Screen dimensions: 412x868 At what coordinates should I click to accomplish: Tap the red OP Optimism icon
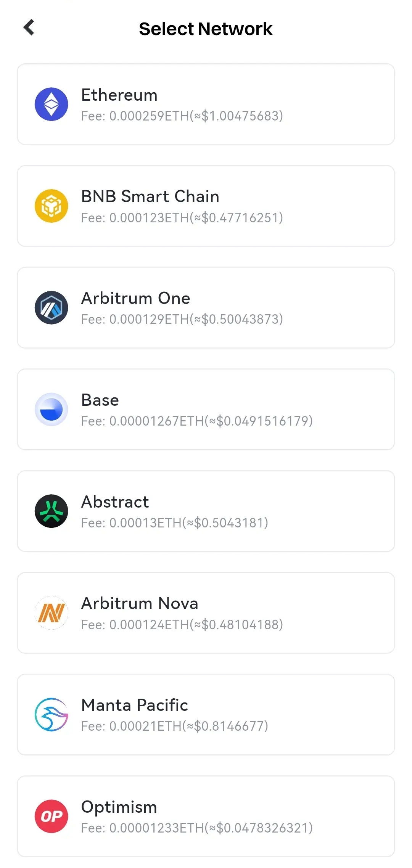point(51,816)
